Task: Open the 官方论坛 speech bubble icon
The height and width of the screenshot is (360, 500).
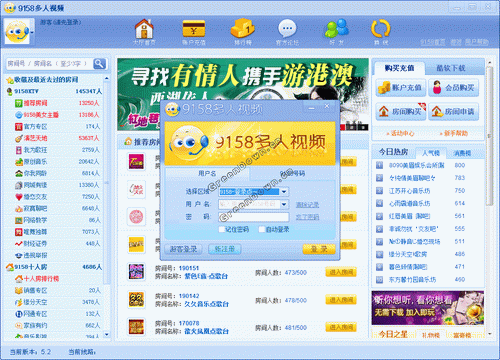Action: coord(287,29)
